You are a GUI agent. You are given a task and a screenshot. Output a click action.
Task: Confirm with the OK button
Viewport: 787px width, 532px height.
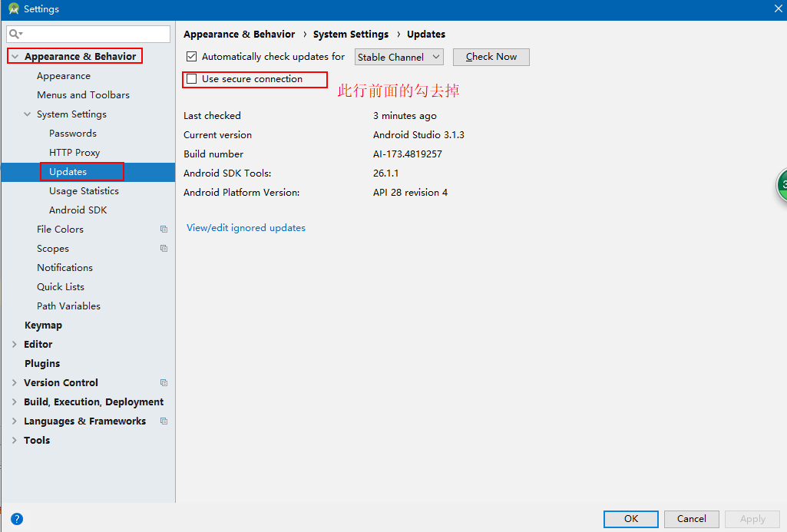click(631, 519)
